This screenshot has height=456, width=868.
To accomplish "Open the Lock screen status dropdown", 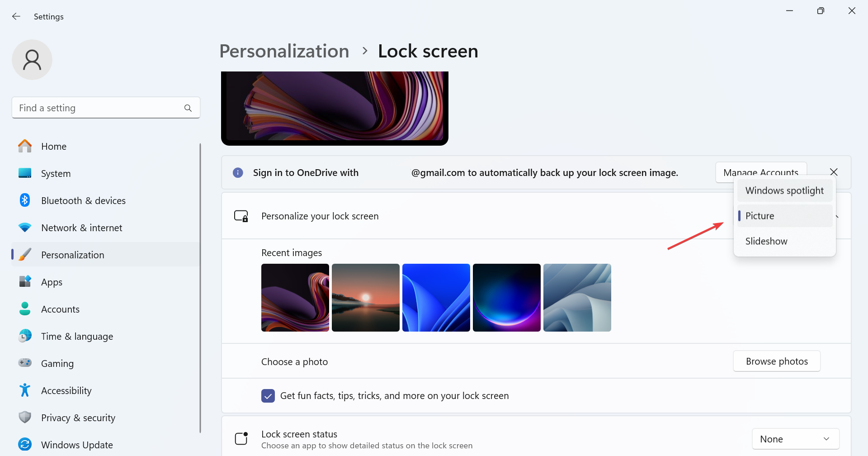I will tap(795, 439).
